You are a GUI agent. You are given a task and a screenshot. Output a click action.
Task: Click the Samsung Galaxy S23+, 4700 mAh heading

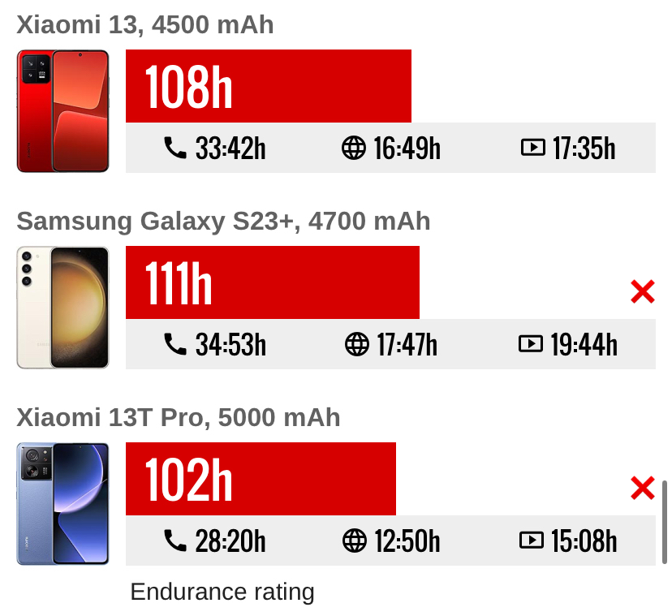pos(223,222)
